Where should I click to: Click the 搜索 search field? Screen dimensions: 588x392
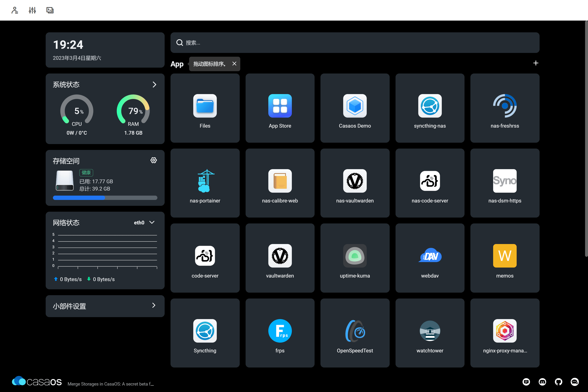point(355,43)
